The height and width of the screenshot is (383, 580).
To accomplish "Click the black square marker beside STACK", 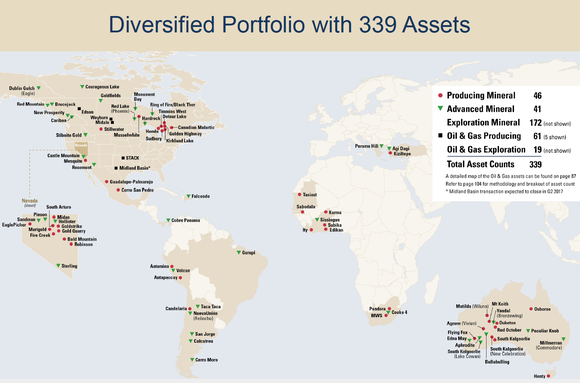I will click(x=123, y=158).
